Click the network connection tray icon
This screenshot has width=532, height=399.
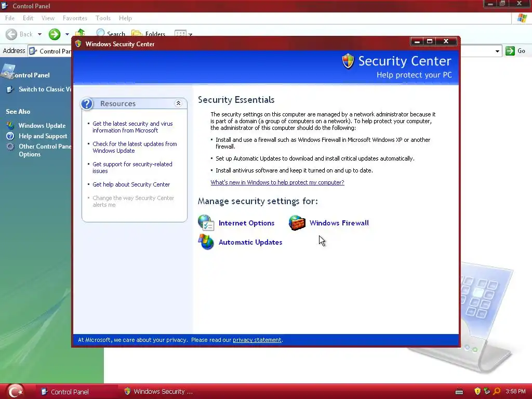pyautogui.click(x=487, y=391)
